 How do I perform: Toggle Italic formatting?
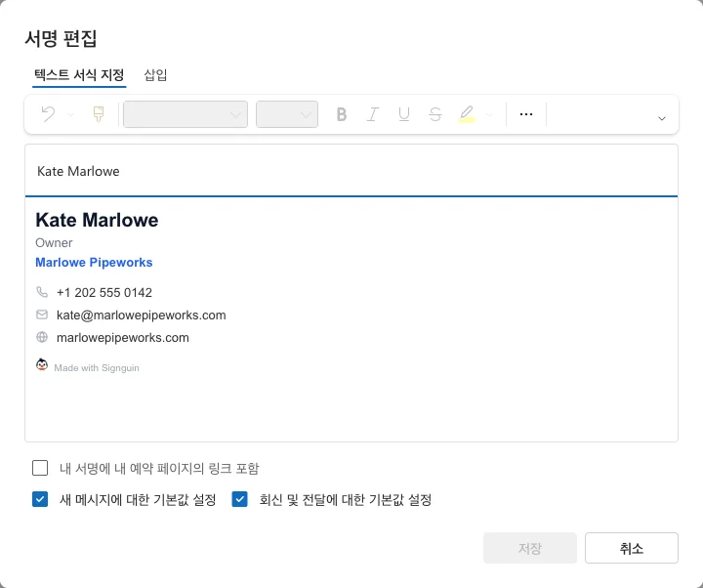pyautogui.click(x=373, y=114)
